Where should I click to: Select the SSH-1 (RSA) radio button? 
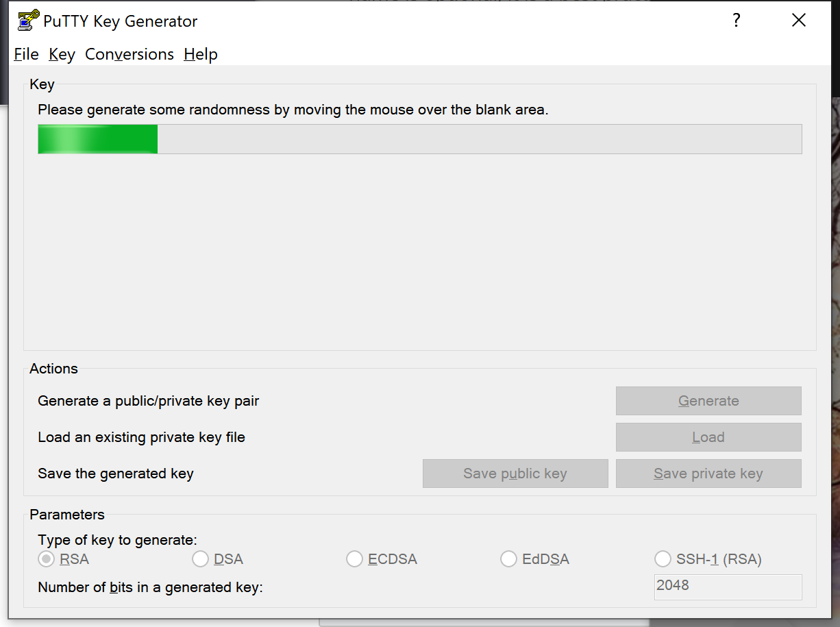point(663,559)
